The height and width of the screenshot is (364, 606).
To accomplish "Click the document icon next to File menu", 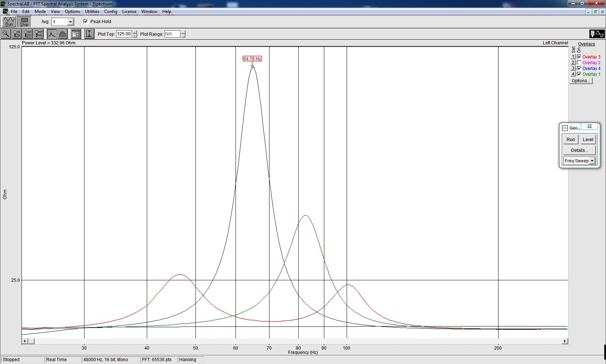I will point(5,12).
